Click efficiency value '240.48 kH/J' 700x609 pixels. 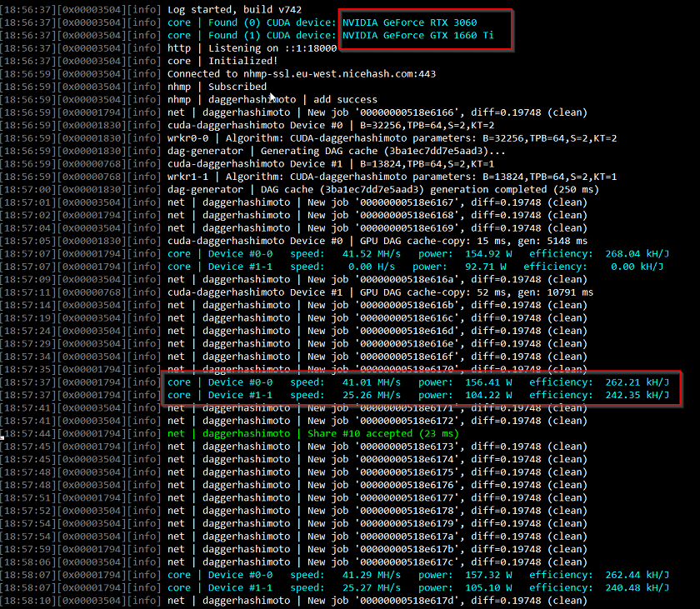coord(637,588)
